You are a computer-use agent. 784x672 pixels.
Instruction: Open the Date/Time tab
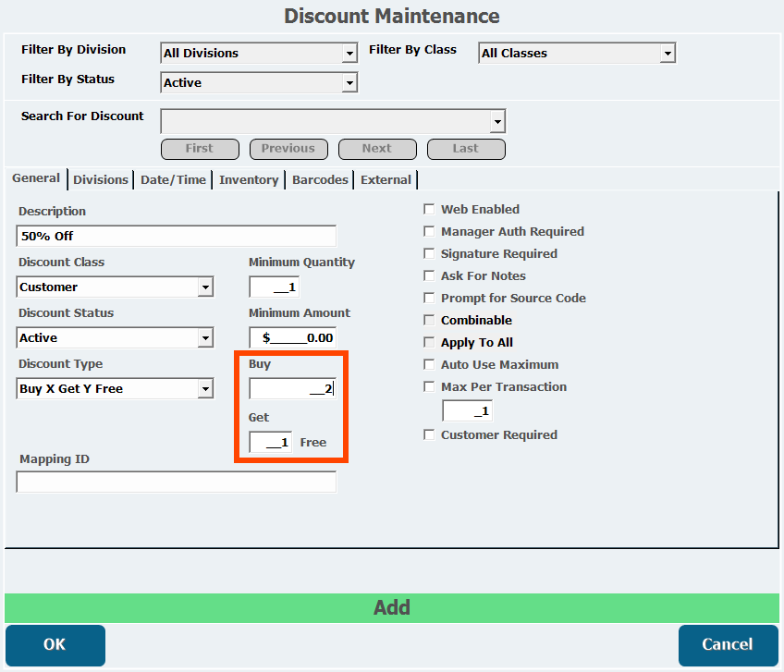point(173,180)
